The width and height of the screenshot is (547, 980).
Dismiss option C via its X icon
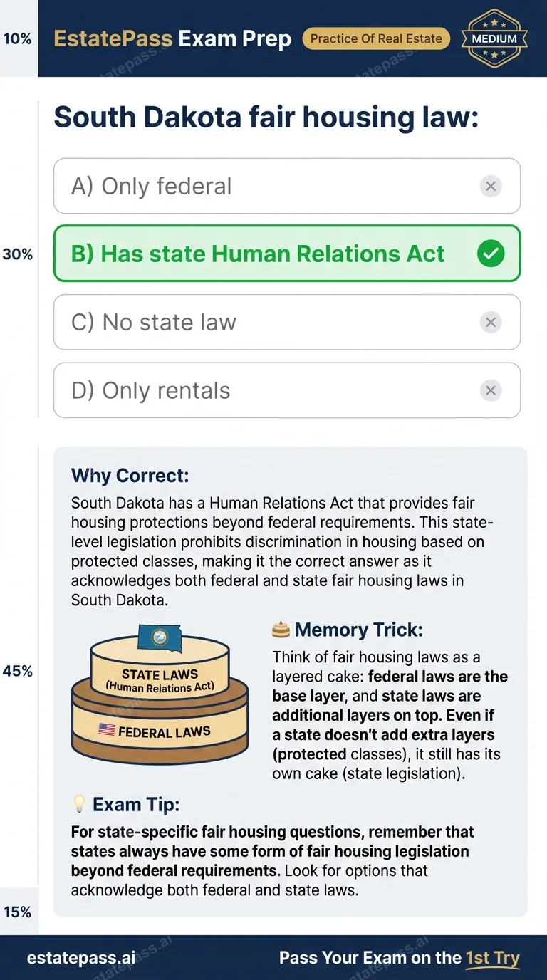(491, 322)
